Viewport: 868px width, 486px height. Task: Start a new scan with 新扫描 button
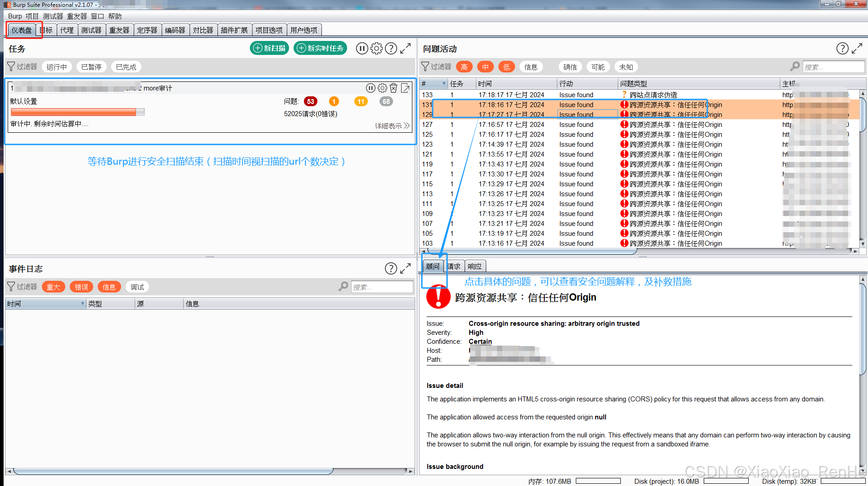click(270, 48)
